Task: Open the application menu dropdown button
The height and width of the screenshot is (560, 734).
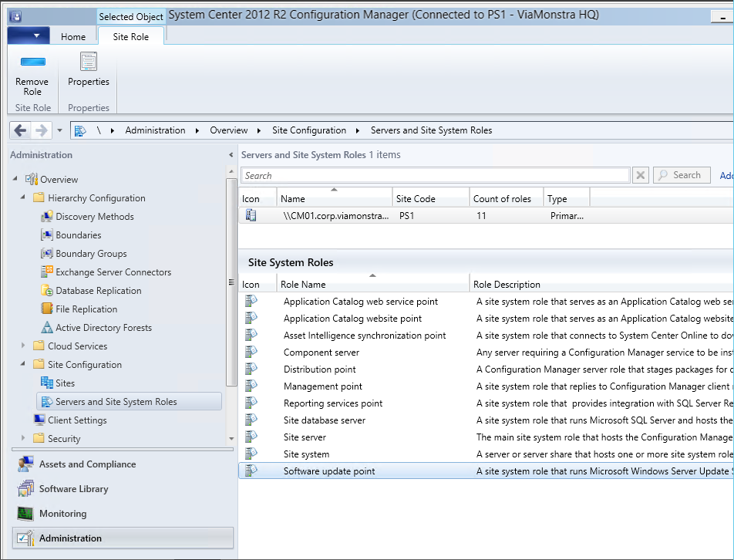Action: [x=29, y=36]
